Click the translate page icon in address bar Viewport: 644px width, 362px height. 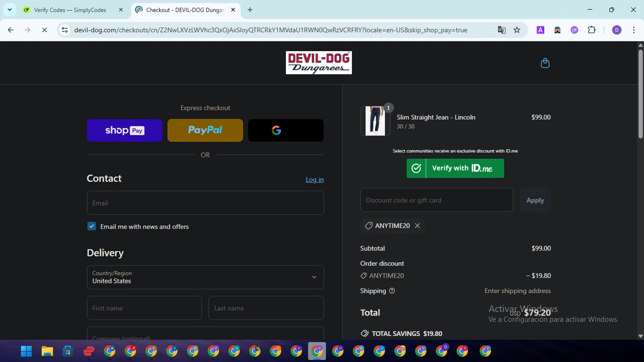pyautogui.click(x=501, y=30)
